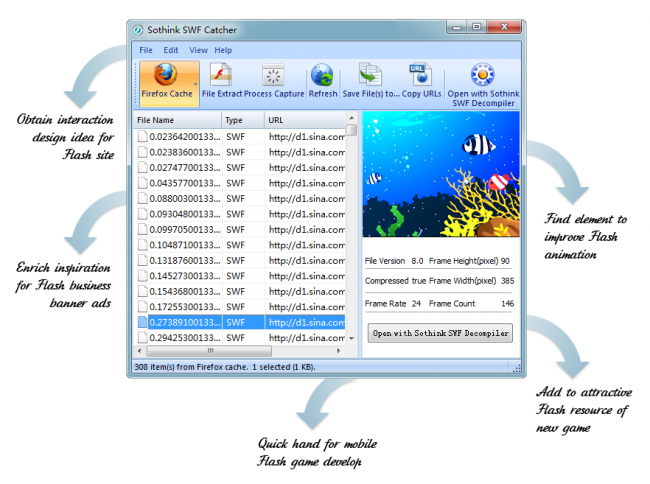Copy URLs of selected files

421,80
